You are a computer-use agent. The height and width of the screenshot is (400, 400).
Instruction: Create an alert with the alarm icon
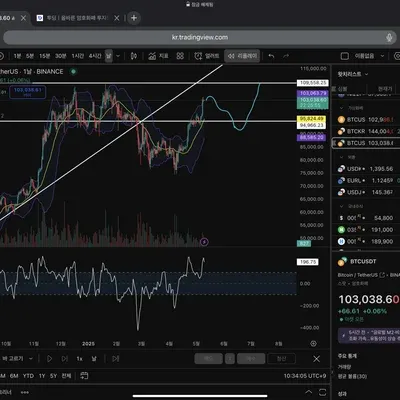pos(207,56)
